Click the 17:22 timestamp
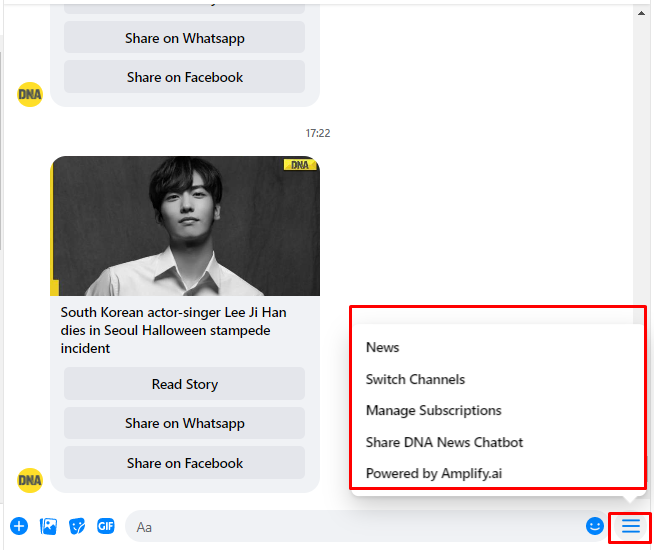Viewport: 654px width, 550px height. pos(317,133)
